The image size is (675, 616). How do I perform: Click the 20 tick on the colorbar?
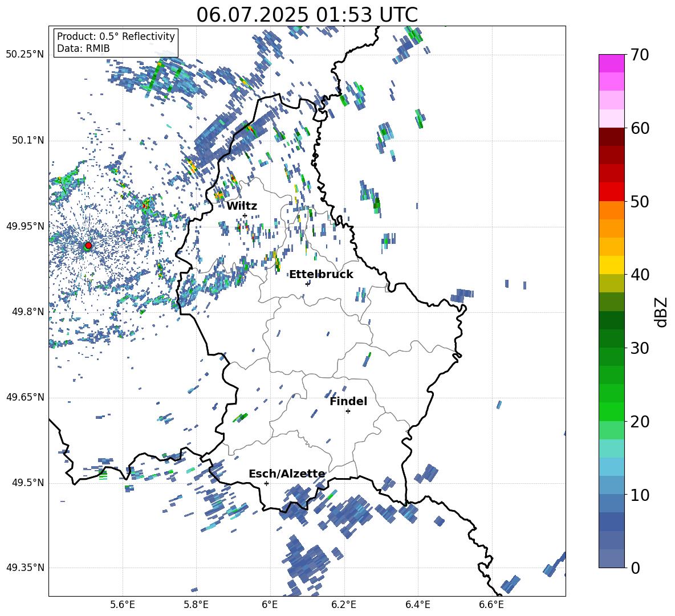click(x=639, y=422)
